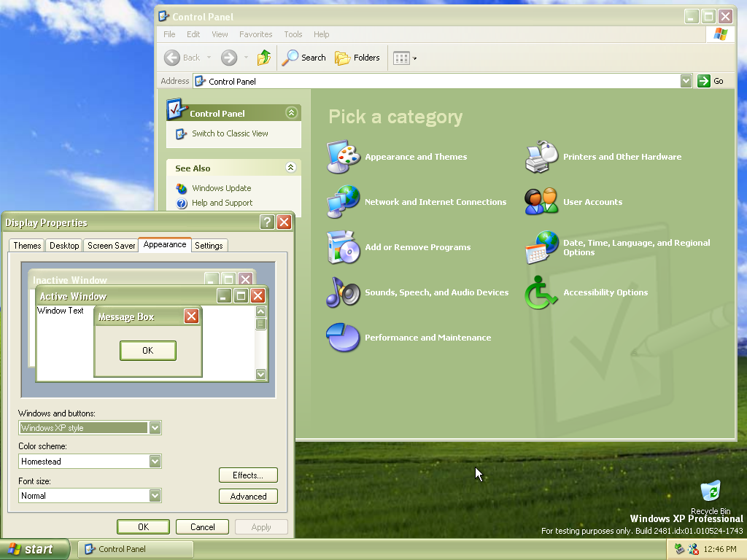Select the Appearance tab
The width and height of the screenshot is (747, 560).
(165, 244)
